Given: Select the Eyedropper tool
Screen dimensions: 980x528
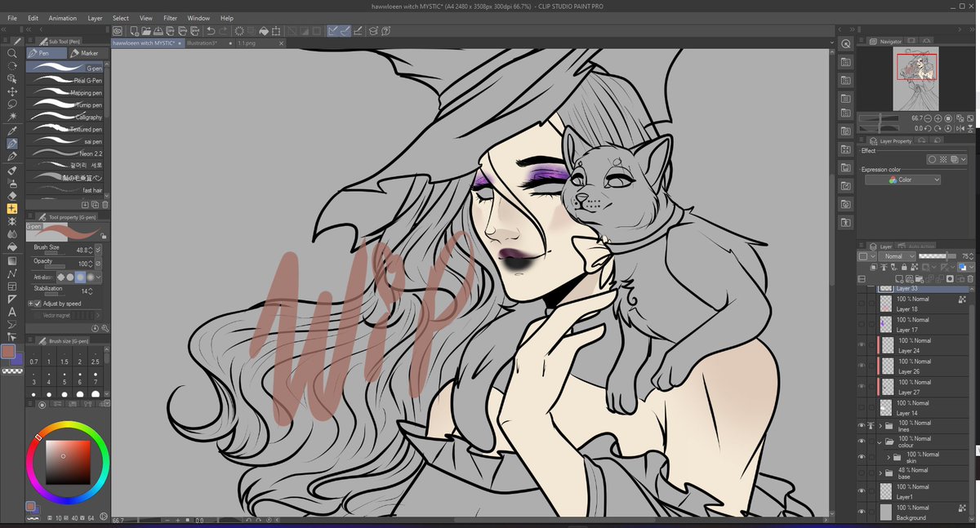Looking at the screenshot, I should 12,131.
